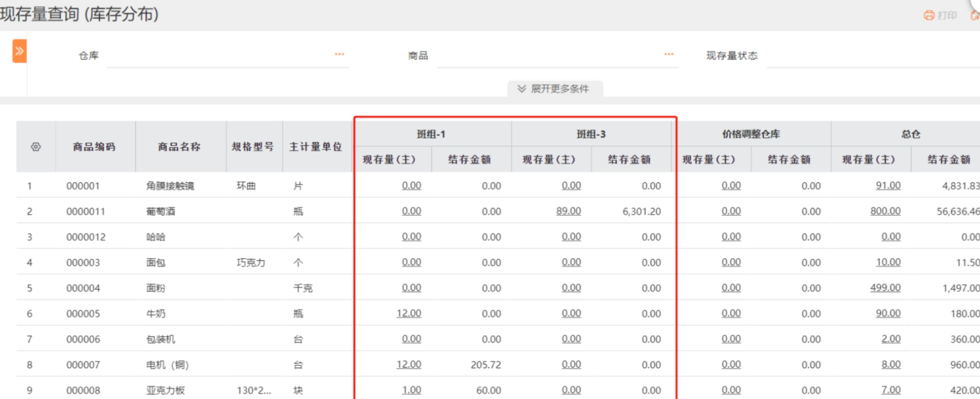Select the 班组-3 group column header

(x=591, y=134)
